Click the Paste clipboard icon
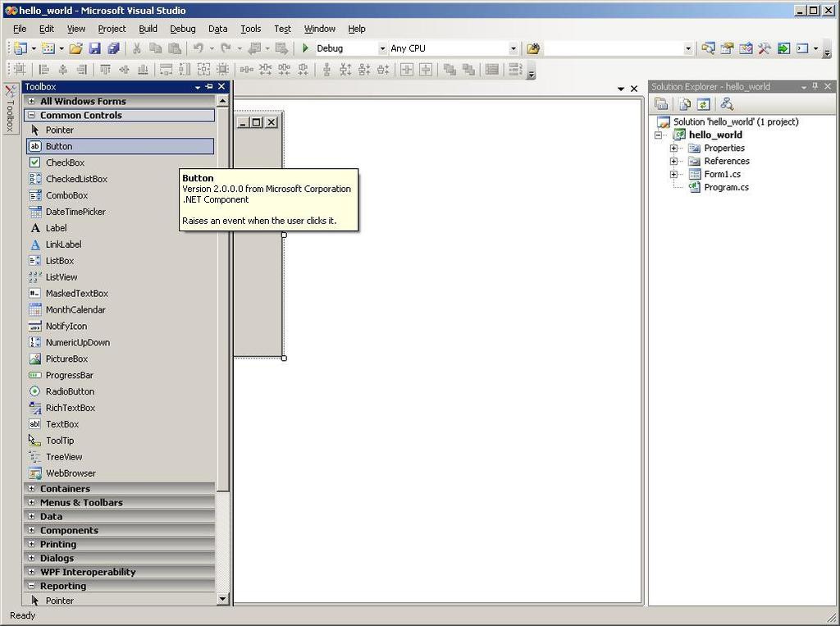This screenshot has height=626, width=840. point(175,48)
